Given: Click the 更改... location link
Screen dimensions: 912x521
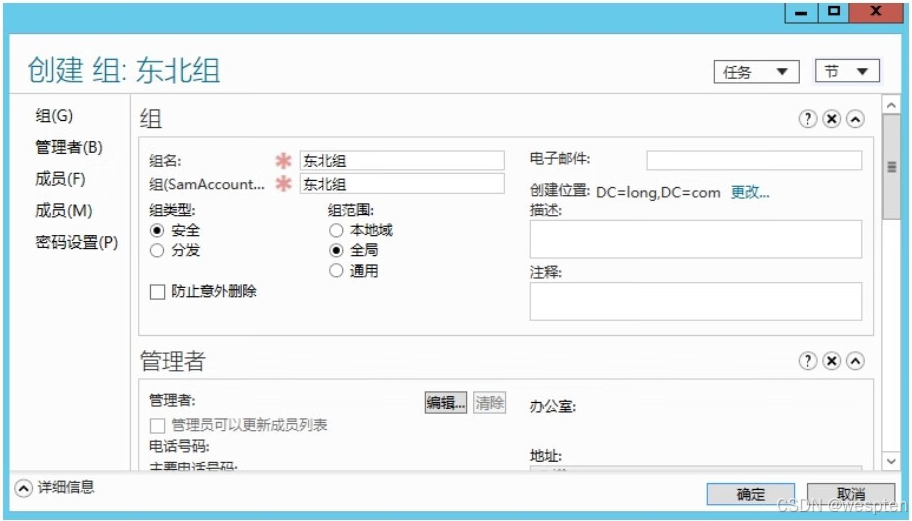Looking at the screenshot, I should (x=750, y=192).
